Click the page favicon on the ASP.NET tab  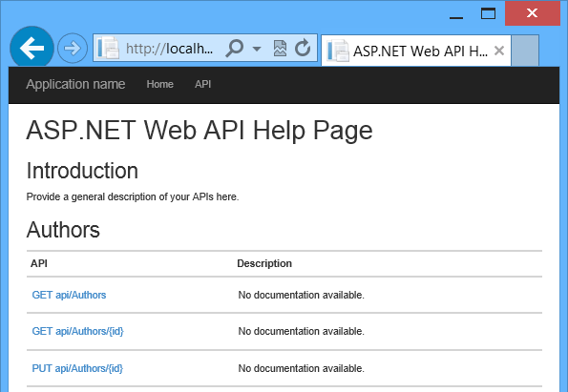(x=338, y=51)
